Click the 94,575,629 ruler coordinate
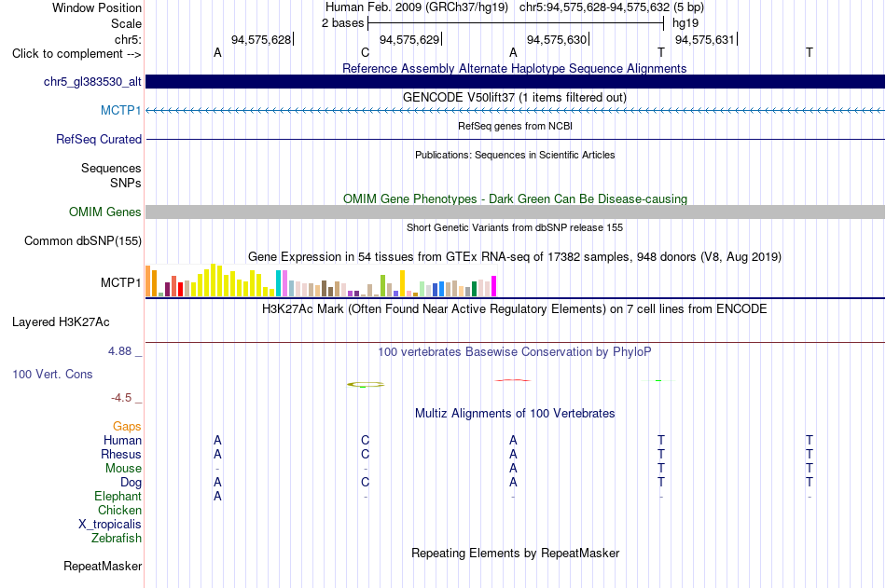 [409, 39]
